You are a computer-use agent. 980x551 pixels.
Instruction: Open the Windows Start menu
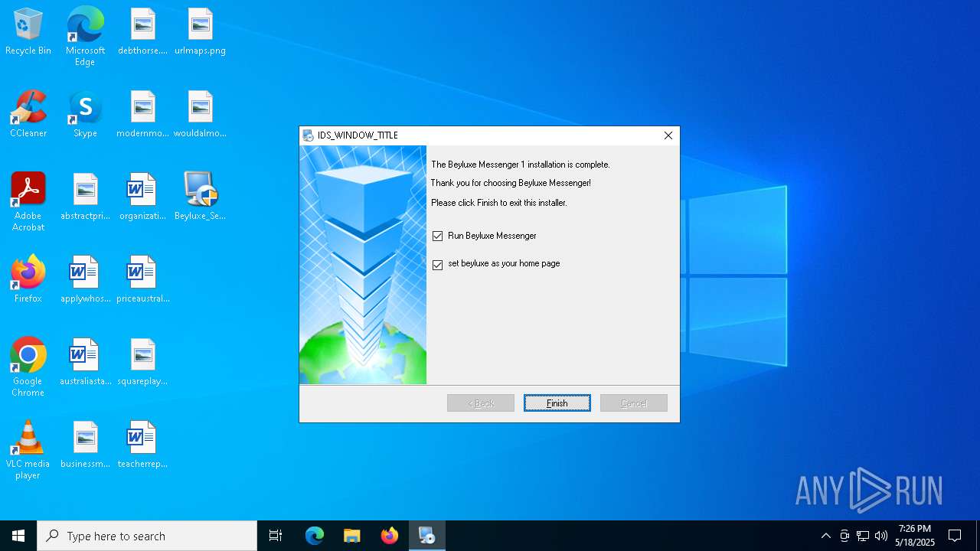(18, 536)
